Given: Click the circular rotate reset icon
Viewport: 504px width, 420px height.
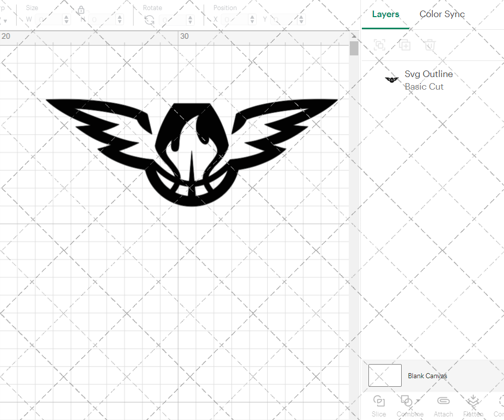Looking at the screenshot, I should pos(150,19).
